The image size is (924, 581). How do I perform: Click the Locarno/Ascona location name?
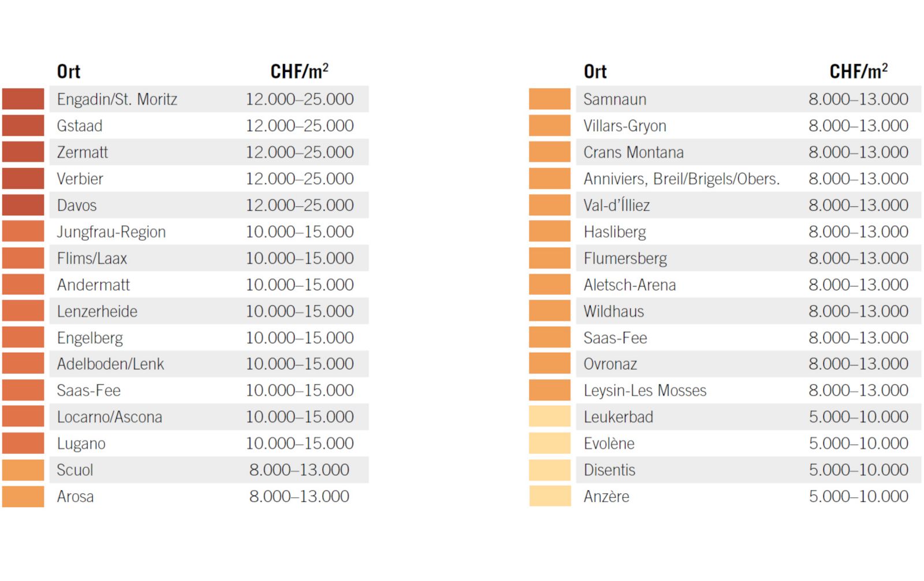[x=110, y=417]
